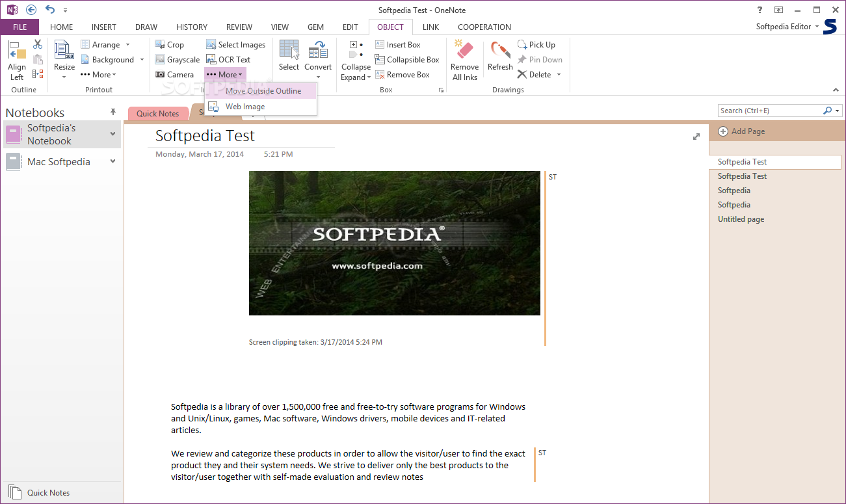This screenshot has width=846, height=504.
Task: Click the 5:21 PM page time
Action: tap(278, 154)
